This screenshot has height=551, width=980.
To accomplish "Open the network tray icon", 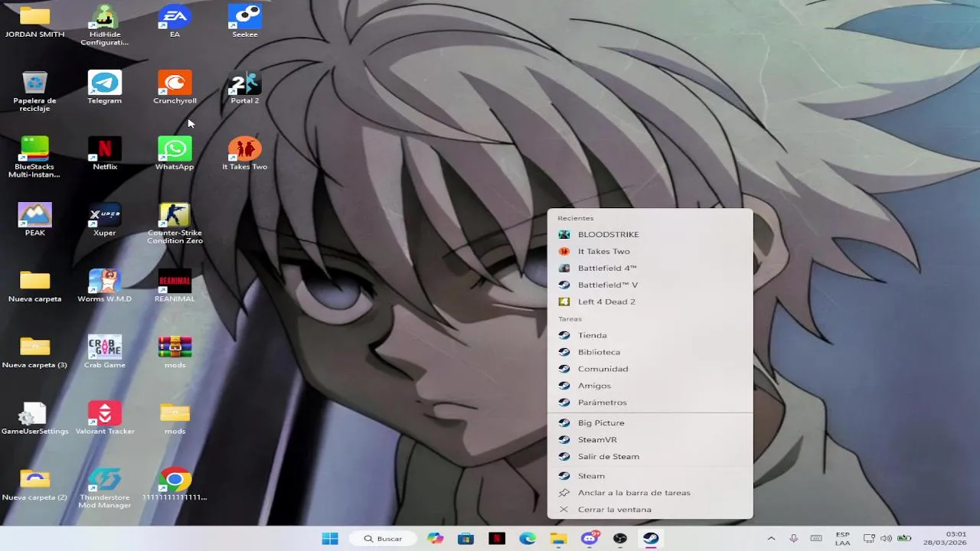I will (869, 539).
